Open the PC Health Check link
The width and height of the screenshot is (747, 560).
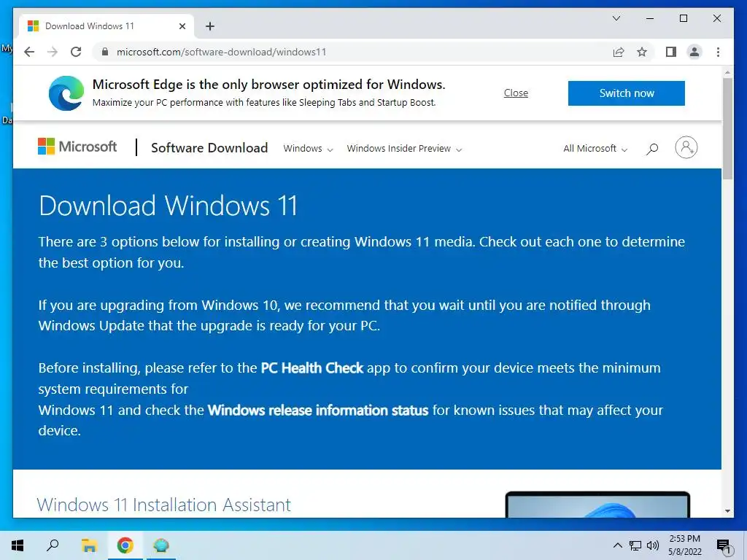[x=312, y=367]
